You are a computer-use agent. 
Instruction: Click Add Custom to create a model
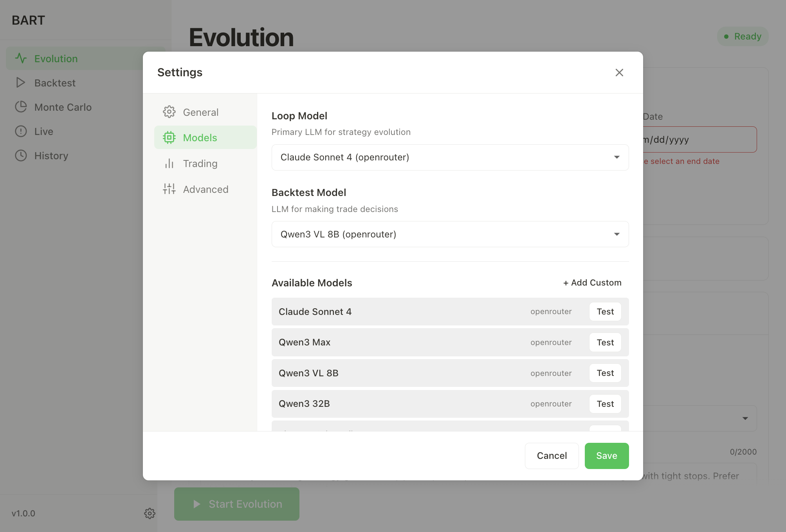tap(592, 282)
